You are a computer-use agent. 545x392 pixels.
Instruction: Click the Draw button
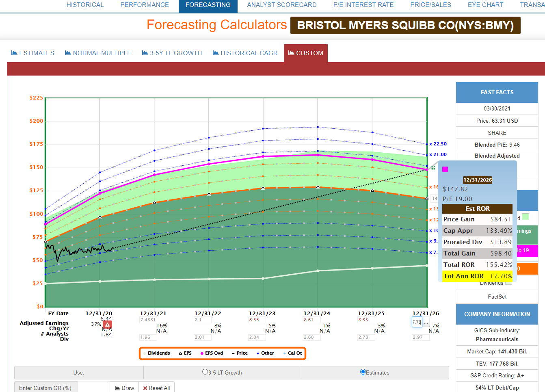(x=124, y=388)
